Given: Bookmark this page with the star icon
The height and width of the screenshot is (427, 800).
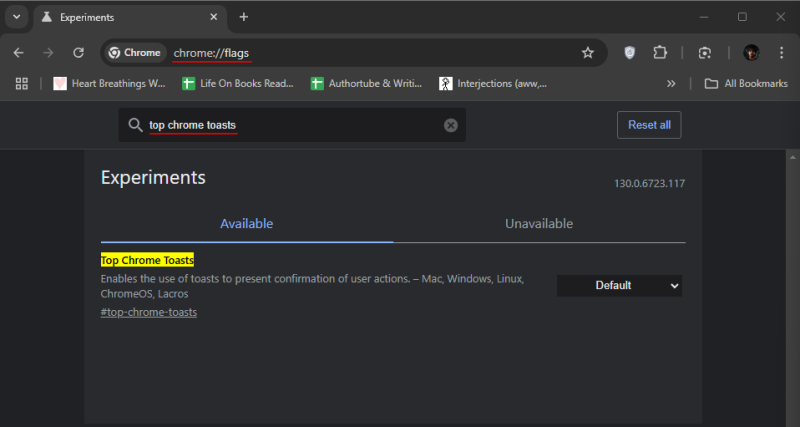Looking at the screenshot, I should [588, 53].
